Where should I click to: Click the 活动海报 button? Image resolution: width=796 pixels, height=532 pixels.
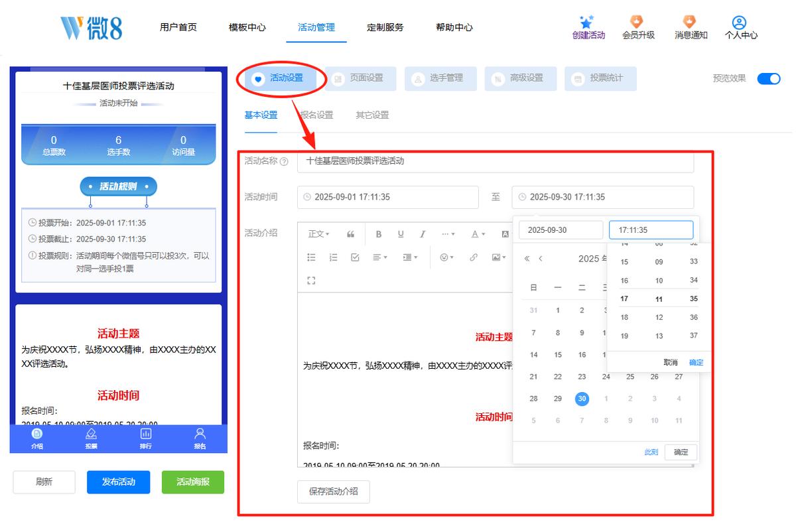click(193, 482)
